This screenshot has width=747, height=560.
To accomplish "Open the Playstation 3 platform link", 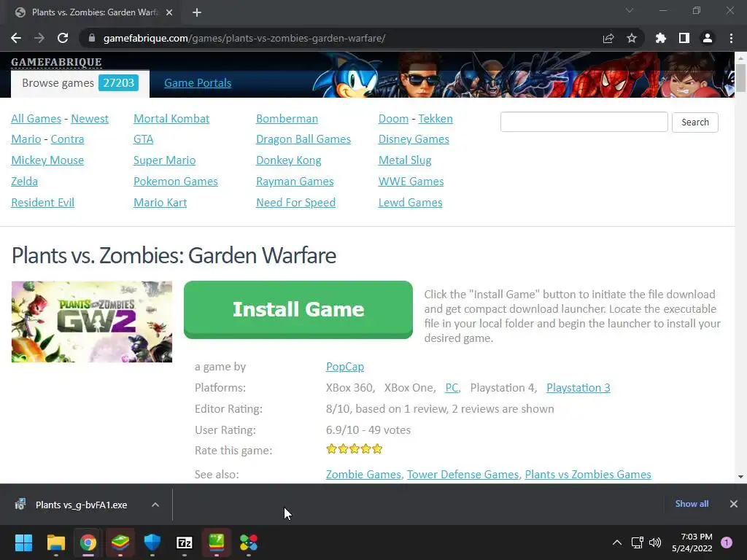I will coord(578,388).
